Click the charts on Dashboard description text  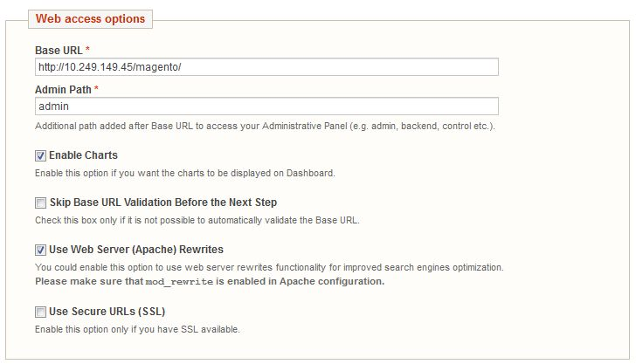pyautogui.click(x=185, y=173)
